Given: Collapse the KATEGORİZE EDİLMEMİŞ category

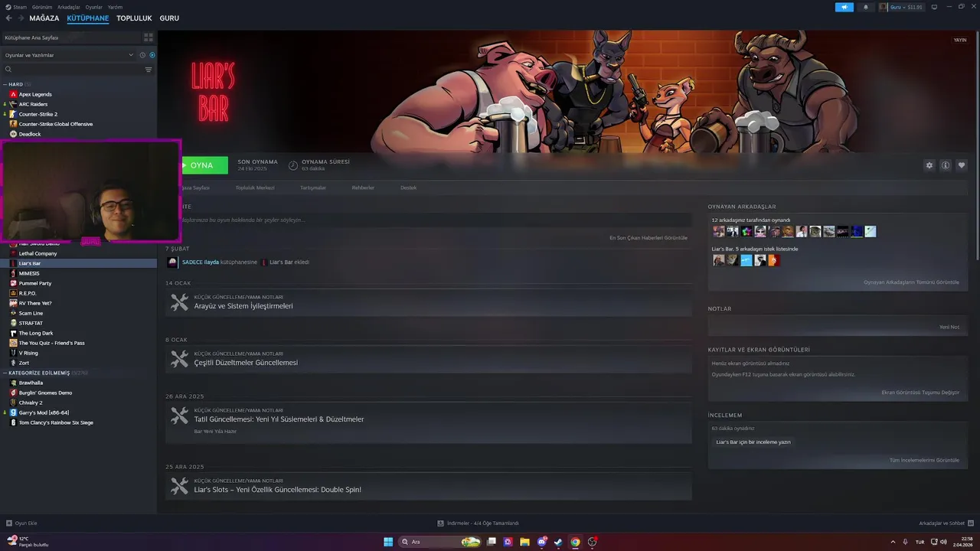Looking at the screenshot, I should 5,373.
